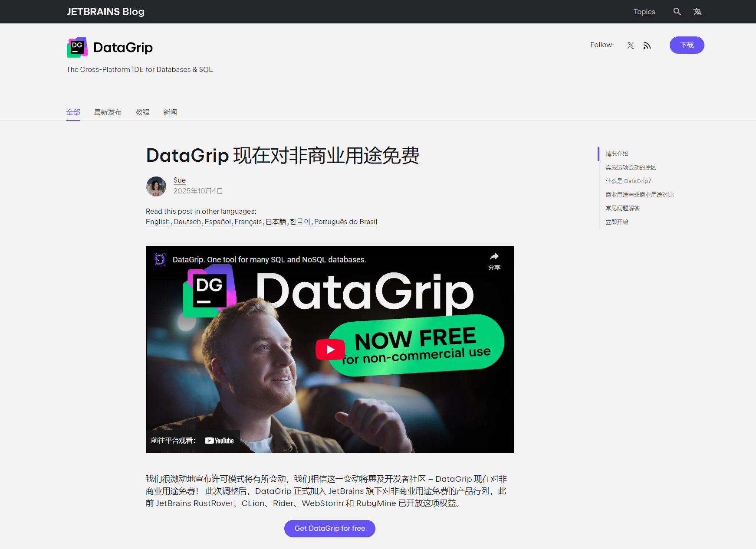Open the WebStorm link in the paragraph
This screenshot has width=756, height=549.
322,503
